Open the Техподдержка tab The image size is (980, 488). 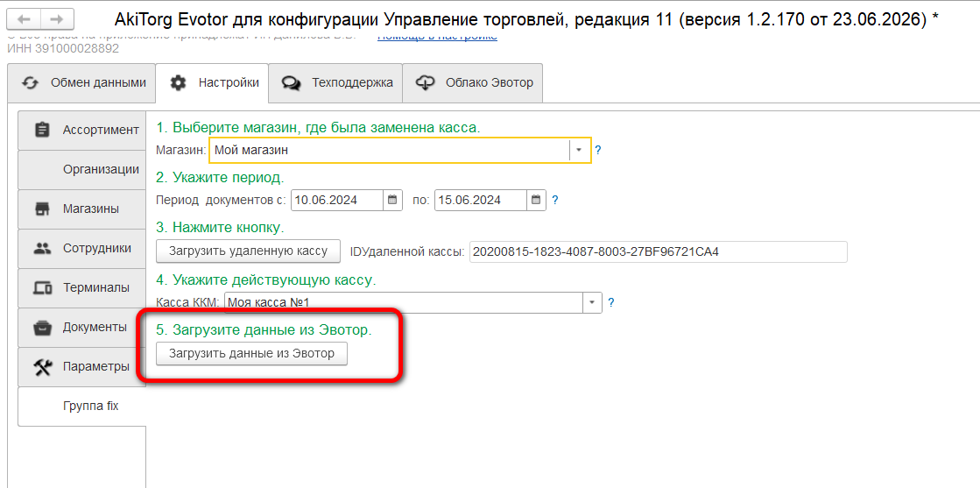click(x=335, y=82)
